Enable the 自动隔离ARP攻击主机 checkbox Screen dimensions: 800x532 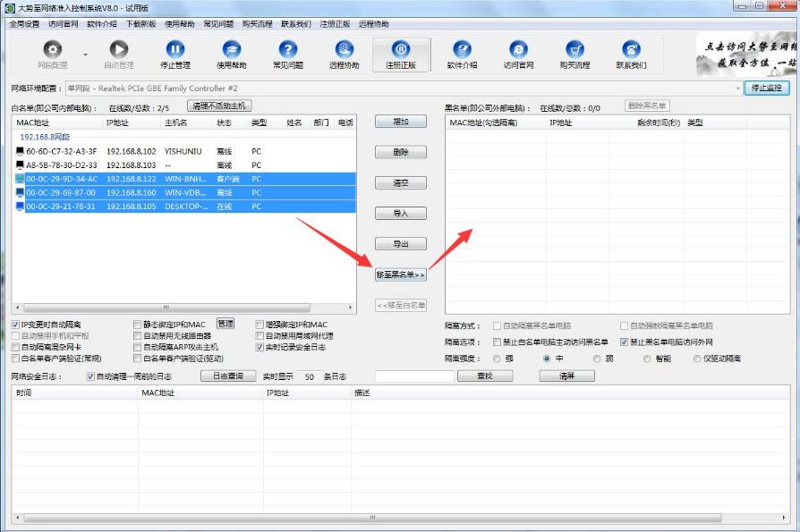pyautogui.click(x=137, y=347)
